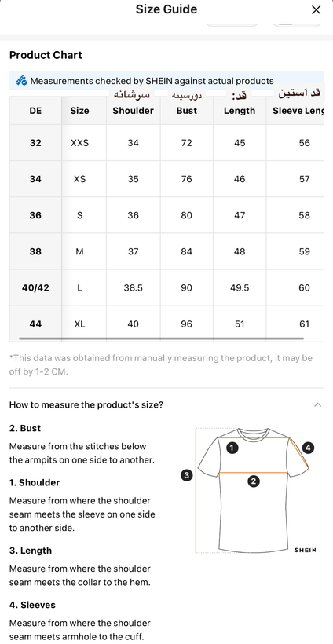Select the XL size cell

click(x=79, y=324)
